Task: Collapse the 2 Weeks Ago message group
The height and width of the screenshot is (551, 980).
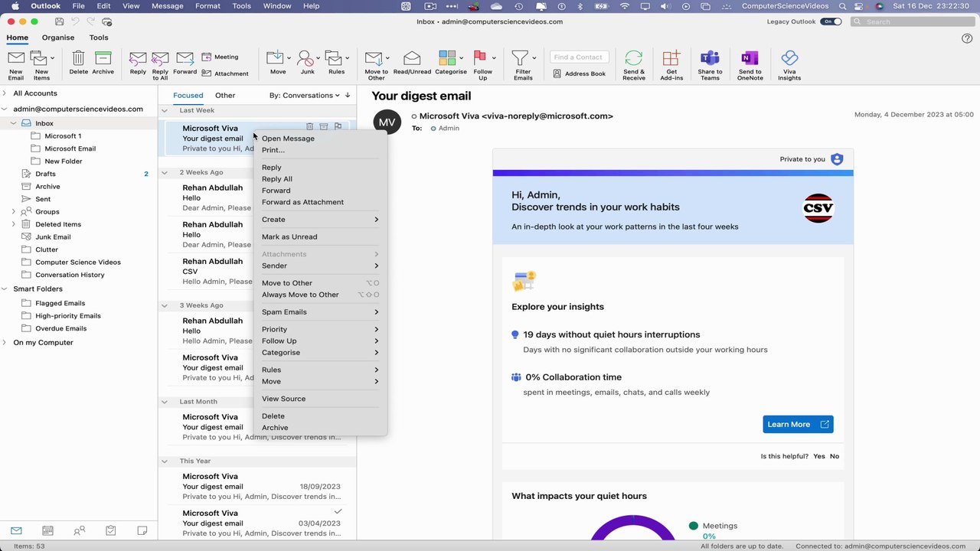Action: tap(164, 172)
